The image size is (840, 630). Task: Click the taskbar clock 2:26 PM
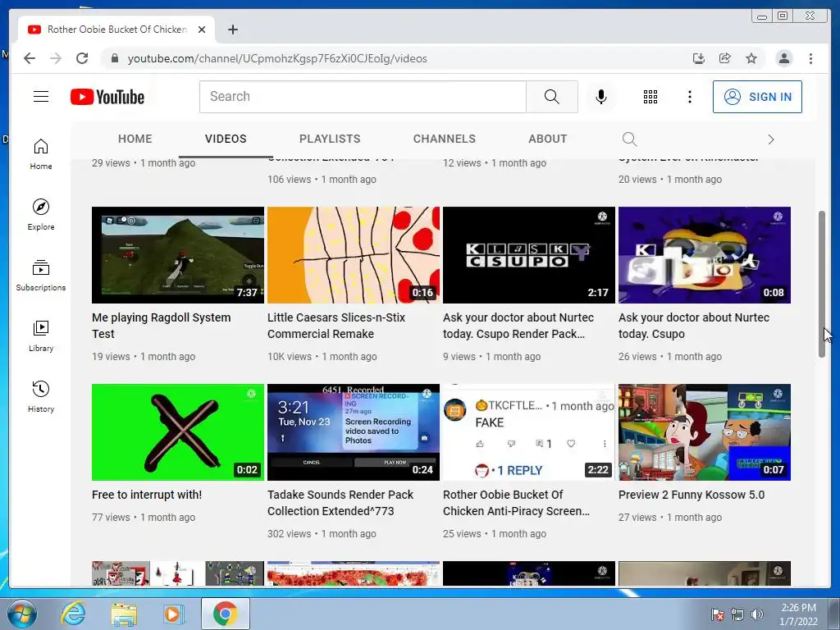[x=798, y=614]
